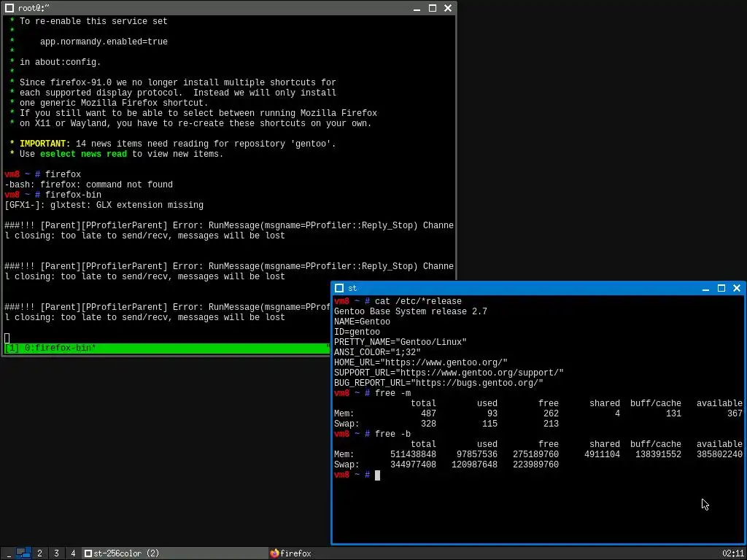Click Swap used value 115
The width and height of the screenshot is (747, 560).
pos(489,424)
